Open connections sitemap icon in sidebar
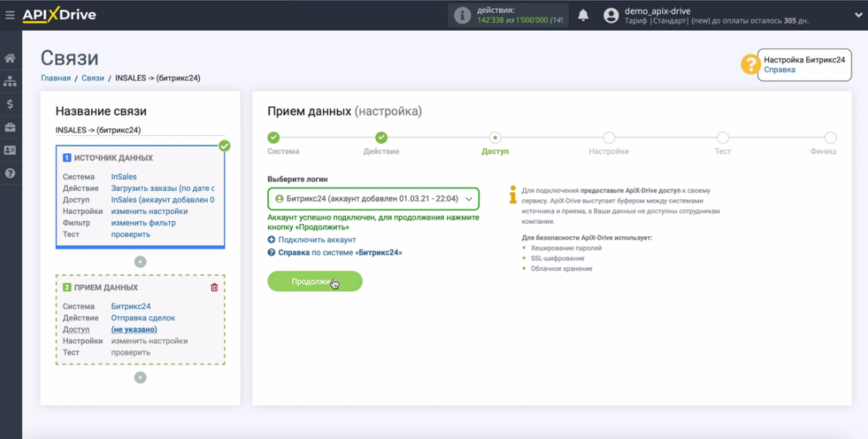This screenshot has width=868, height=439. point(10,81)
